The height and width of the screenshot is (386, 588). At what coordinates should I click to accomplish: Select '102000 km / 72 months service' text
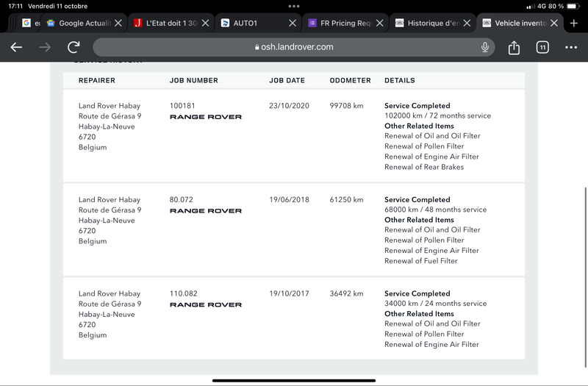coord(437,116)
